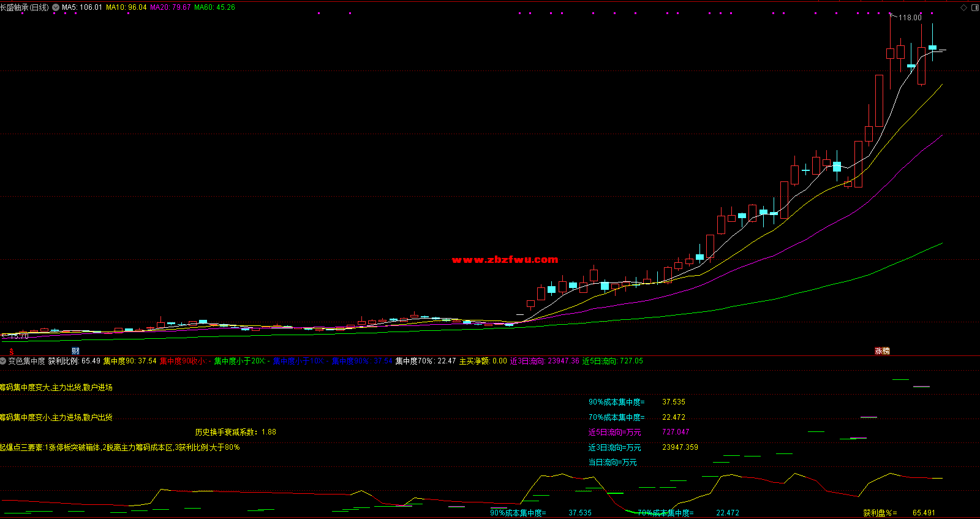Viewport: 980px width, 519px height.
Task: Click the 历史换手衰减系数: 1.88 text
Action: tap(236, 432)
